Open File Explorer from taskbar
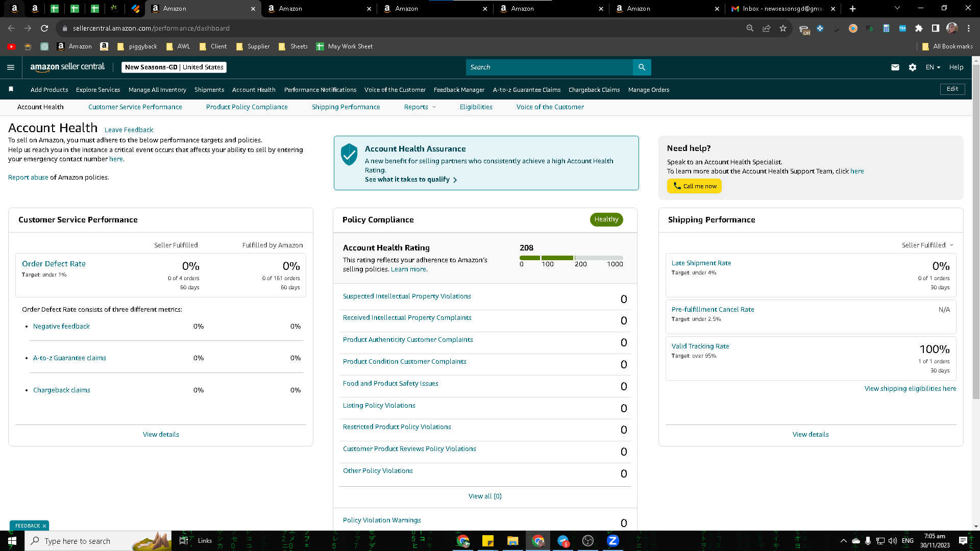 512,541
